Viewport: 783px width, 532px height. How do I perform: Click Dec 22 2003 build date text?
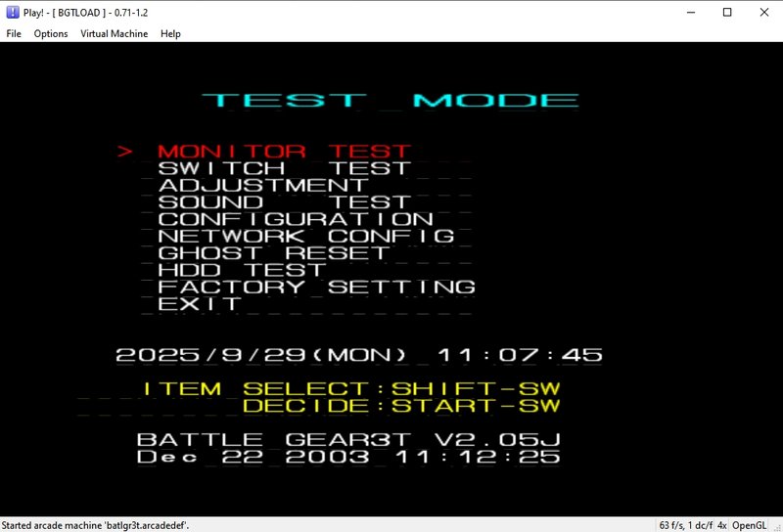[x=348, y=457]
